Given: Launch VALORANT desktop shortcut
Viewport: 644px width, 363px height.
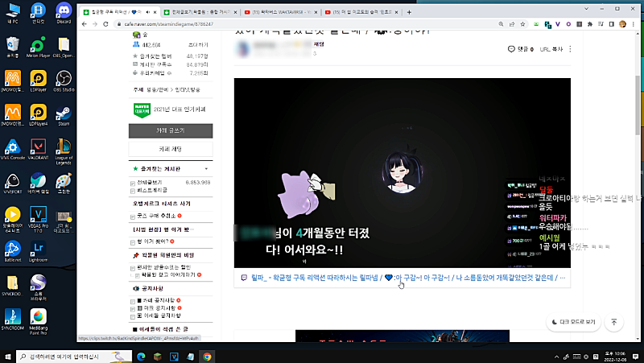Looking at the screenshot, I should 38,149.
